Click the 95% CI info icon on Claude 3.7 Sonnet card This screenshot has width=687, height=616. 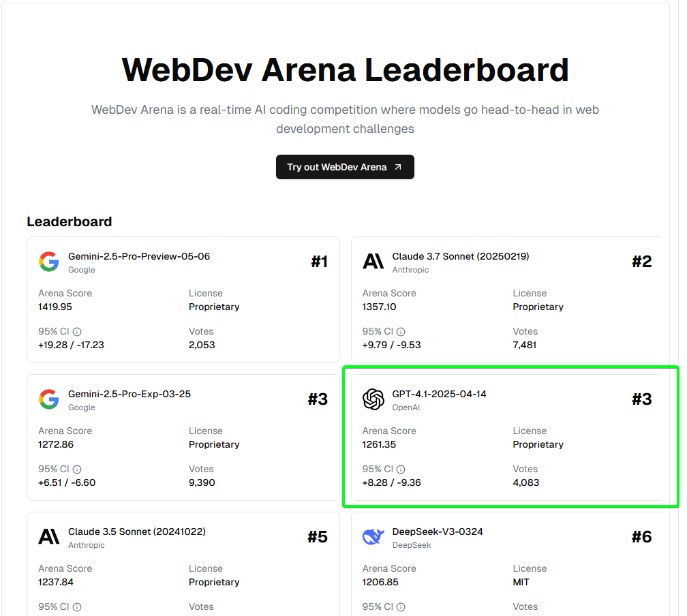click(401, 332)
